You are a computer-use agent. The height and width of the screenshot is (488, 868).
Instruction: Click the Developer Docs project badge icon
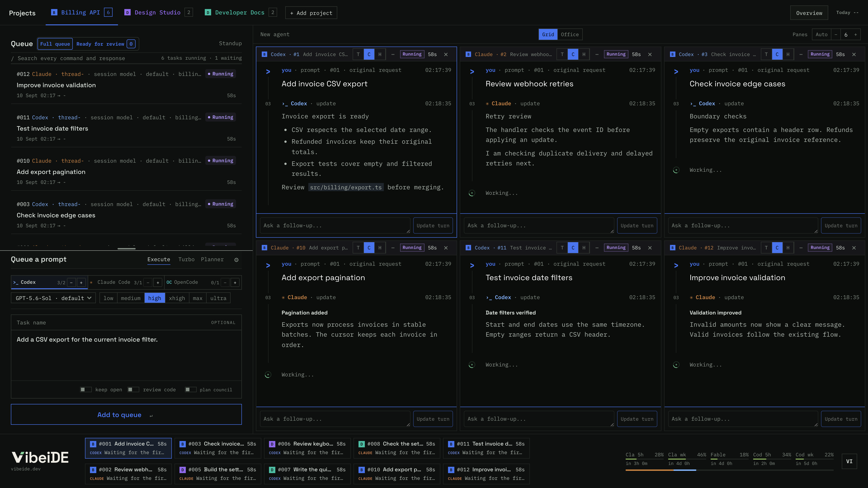click(x=208, y=13)
